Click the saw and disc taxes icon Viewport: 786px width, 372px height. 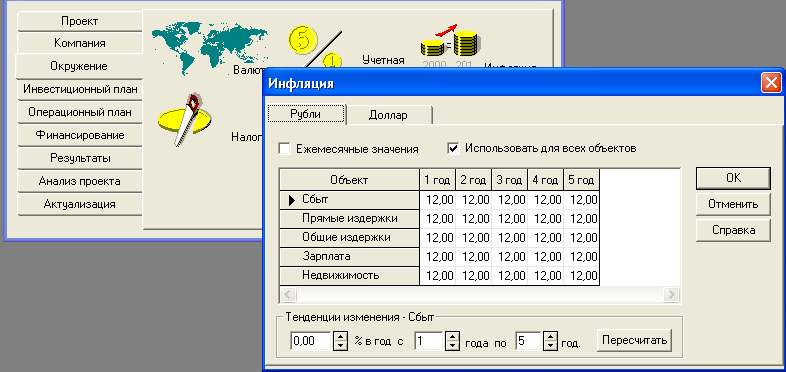(185, 119)
